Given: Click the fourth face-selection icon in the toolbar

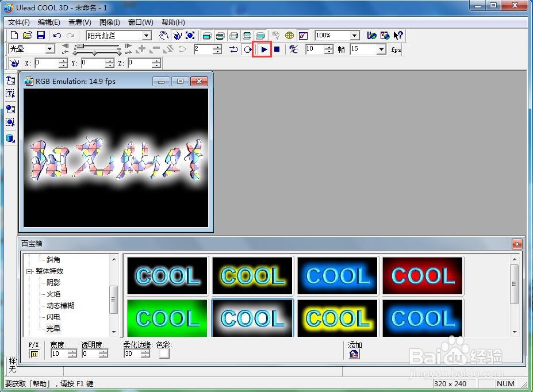Looking at the screenshot, I should coord(247,35).
